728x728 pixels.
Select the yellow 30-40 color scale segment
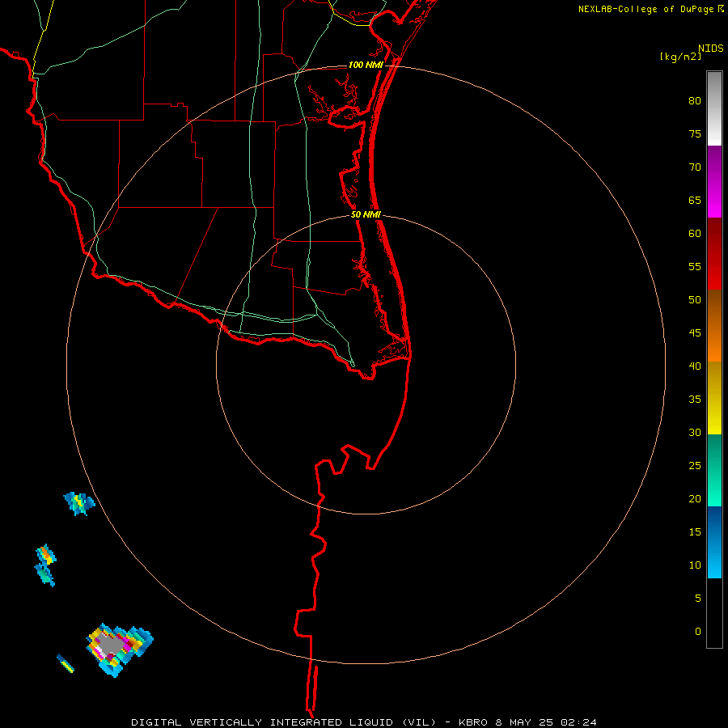click(714, 398)
